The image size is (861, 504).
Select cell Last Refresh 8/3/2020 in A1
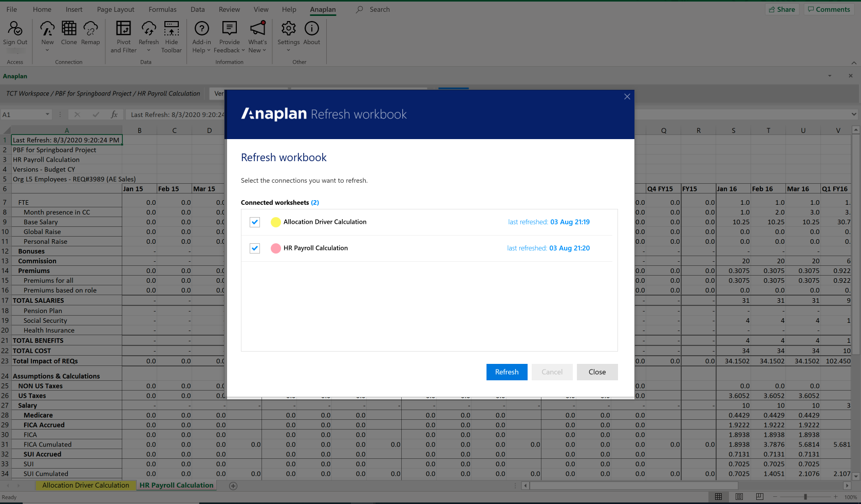pyautogui.click(x=67, y=140)
